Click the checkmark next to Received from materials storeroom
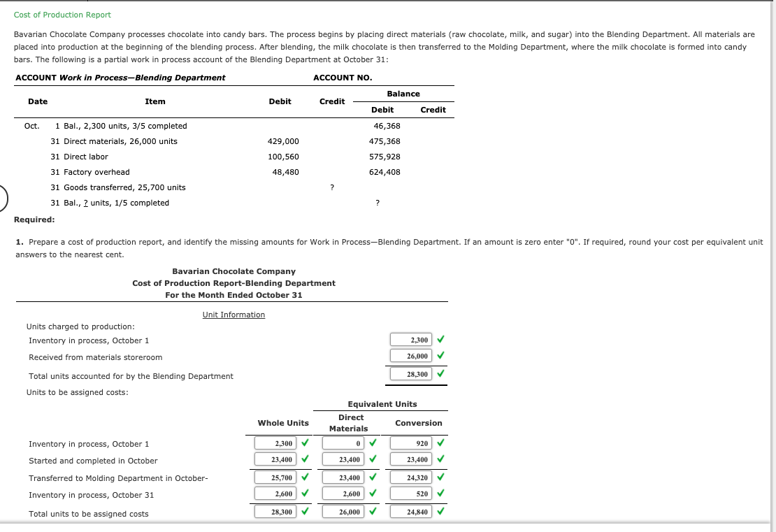 [x=440, y=356]
